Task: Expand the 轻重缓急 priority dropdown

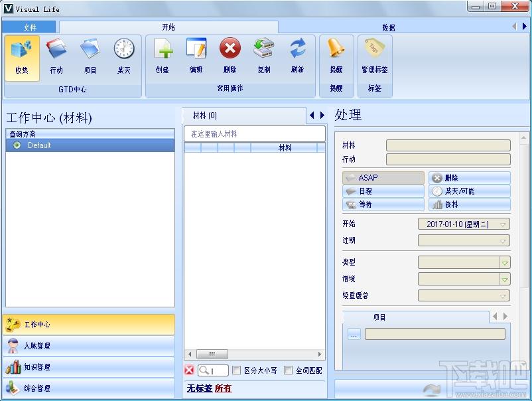Action: click(503, 296)
